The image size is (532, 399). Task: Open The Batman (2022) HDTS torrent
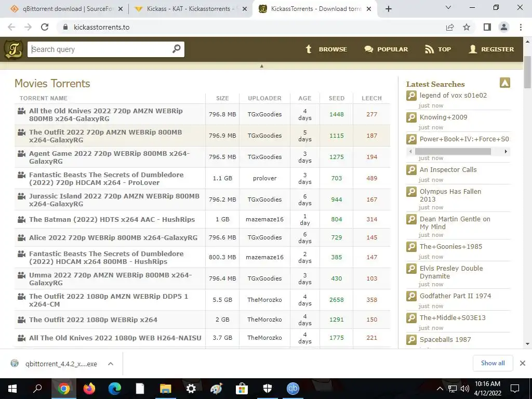112,220
